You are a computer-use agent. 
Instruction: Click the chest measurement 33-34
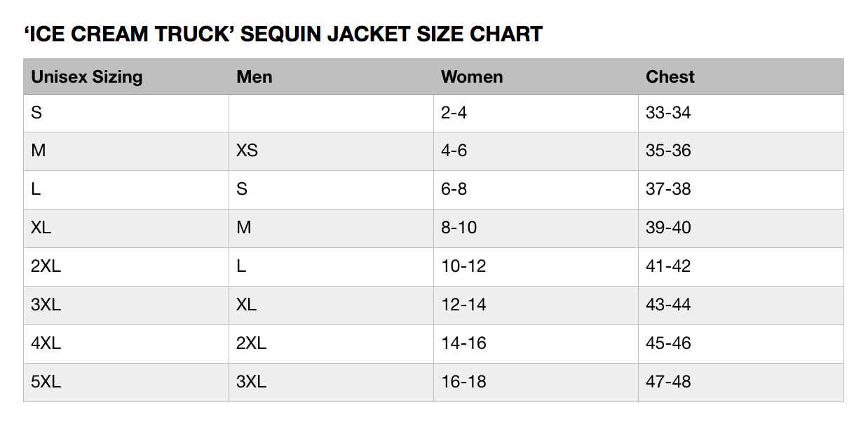click(x=668, y=112)
